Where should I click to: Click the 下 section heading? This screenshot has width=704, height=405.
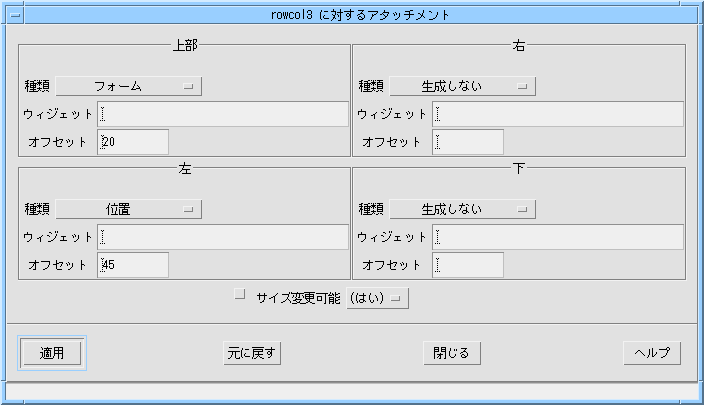point(519,168)
